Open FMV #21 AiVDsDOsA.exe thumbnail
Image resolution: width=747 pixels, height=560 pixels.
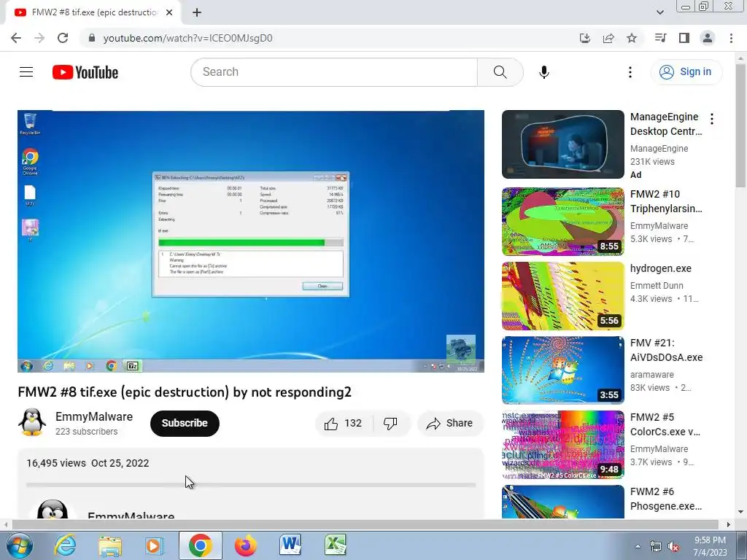point(563,370)
